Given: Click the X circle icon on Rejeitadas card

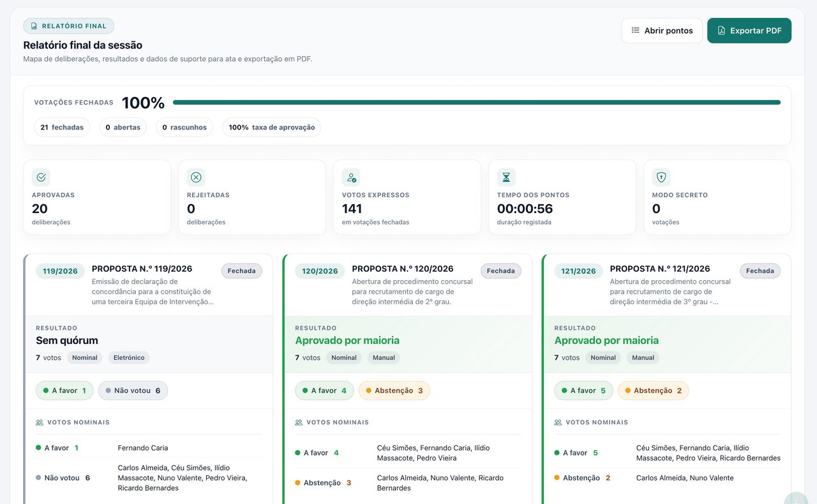Looking at the screenshot, I should click(x=196, y=177).
